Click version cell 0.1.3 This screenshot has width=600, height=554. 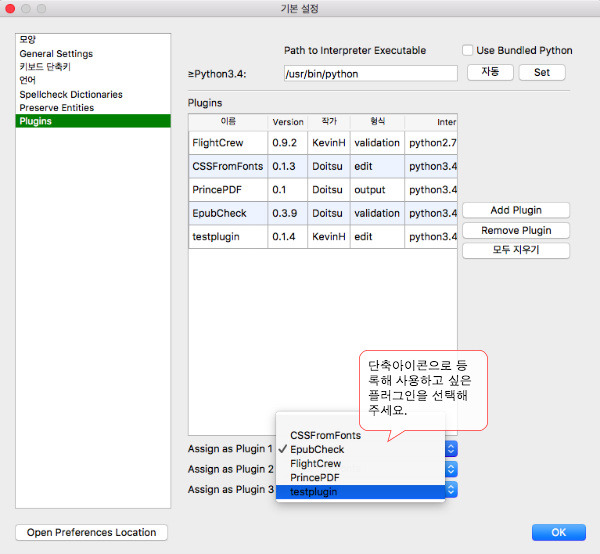click(x=288, y=166)
